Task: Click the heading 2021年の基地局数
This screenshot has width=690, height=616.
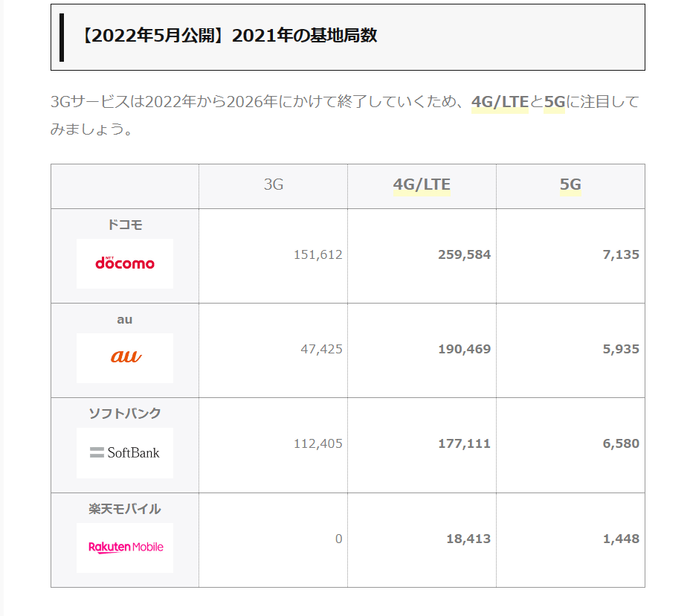Action: (x=305, y=36)
